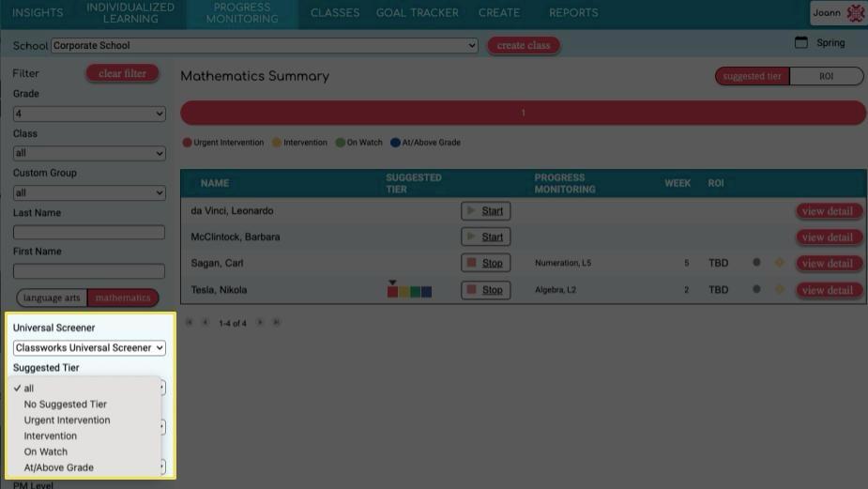Focus the First Name input field

[89, 271]
